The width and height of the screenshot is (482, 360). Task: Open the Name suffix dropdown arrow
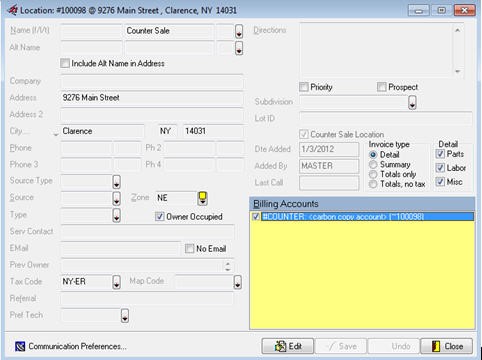239,31
